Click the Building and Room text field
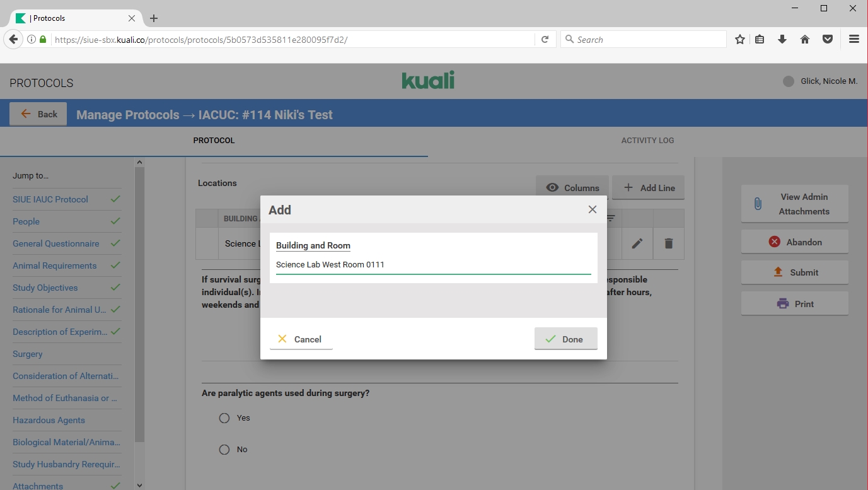 [433, 265]
